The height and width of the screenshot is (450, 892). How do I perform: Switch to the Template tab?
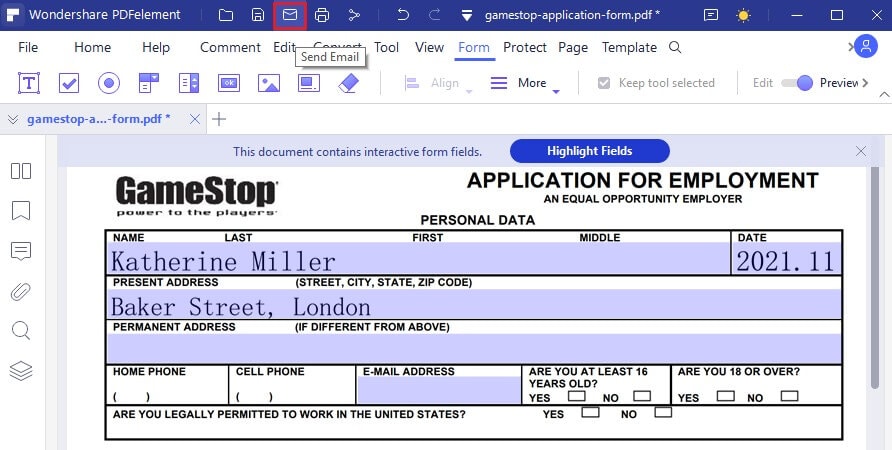(629, 47)
